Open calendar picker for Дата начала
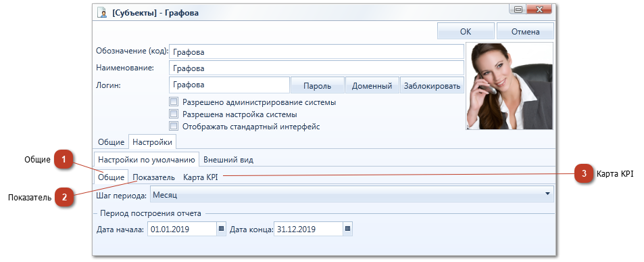The image size is (644, 262). (x=222, y=229)
